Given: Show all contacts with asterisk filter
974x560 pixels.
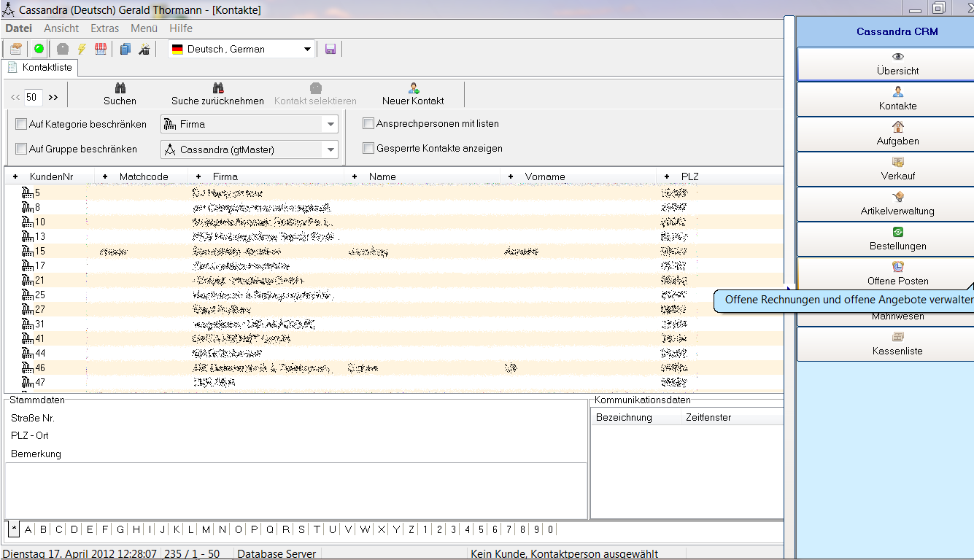Looking at the screenshot, I should click(x=14, y=529).
